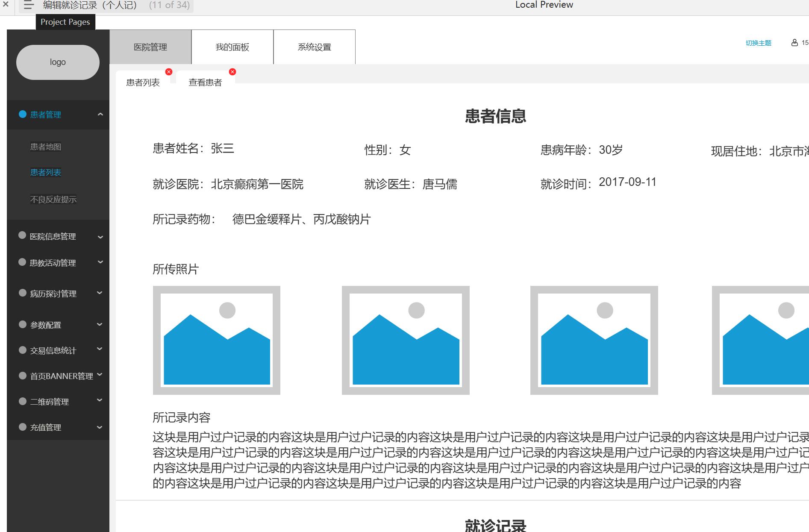
Task: Open the hamburger pages menu icon
Action: tap(29, 5)
